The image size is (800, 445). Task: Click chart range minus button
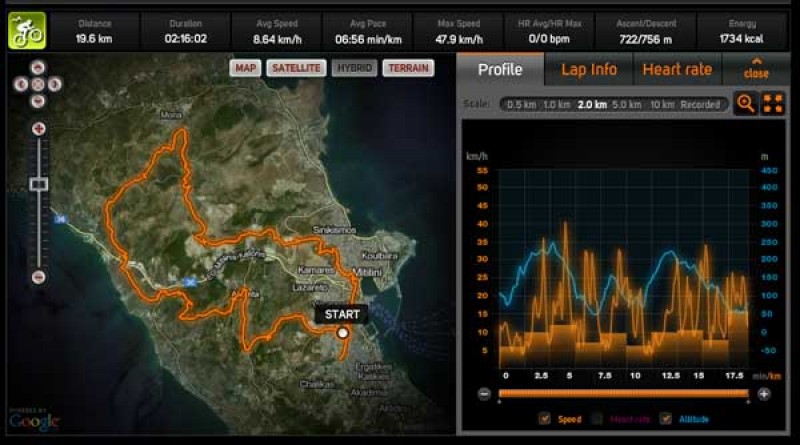point(484,394)
